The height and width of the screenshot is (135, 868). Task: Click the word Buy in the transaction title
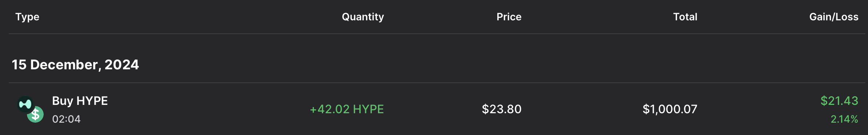tap(63, 101)
